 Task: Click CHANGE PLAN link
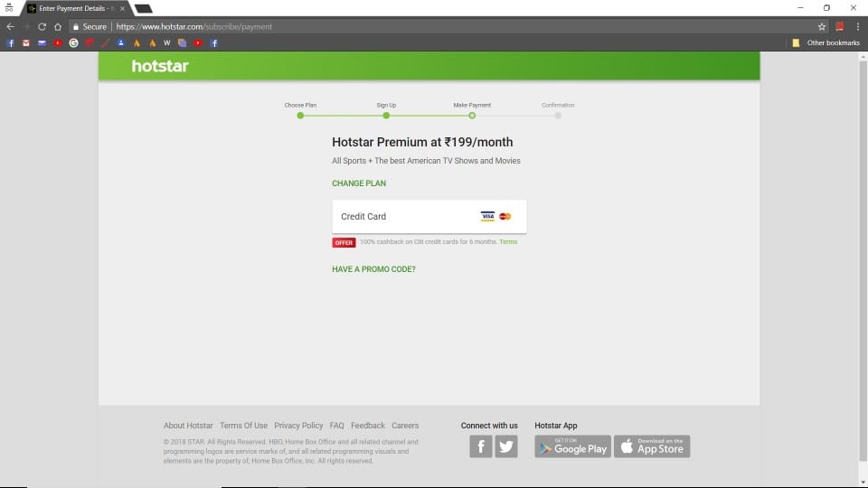point(359,183)
